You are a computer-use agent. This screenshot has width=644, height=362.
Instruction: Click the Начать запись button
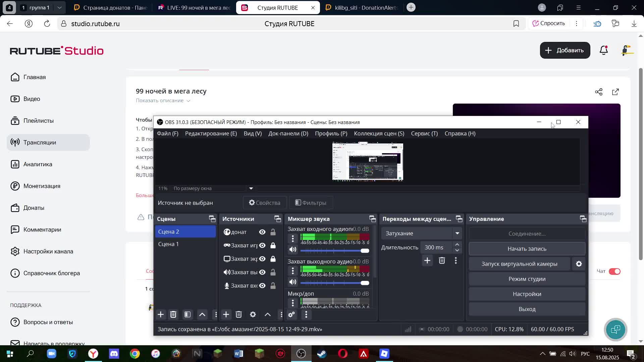527,249
